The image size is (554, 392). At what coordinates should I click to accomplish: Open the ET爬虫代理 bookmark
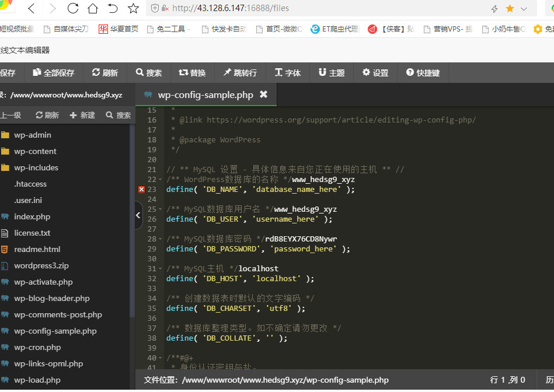tap(335, 29)
